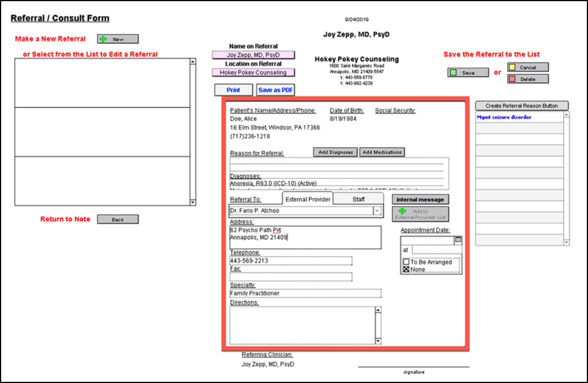The image size is (588, 383).
Task: Delete the current referral
Action: pos(528,79)
